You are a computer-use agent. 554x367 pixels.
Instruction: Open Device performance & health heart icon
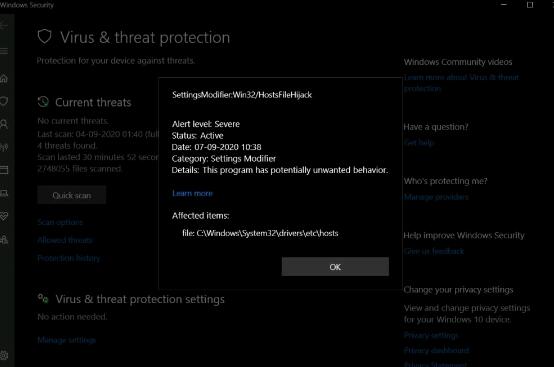point(4,216)
